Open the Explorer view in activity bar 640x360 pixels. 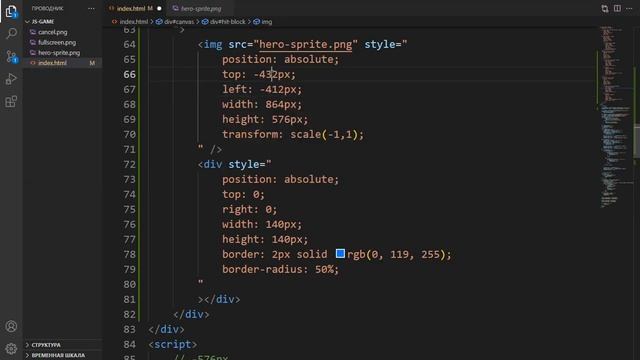11,11
